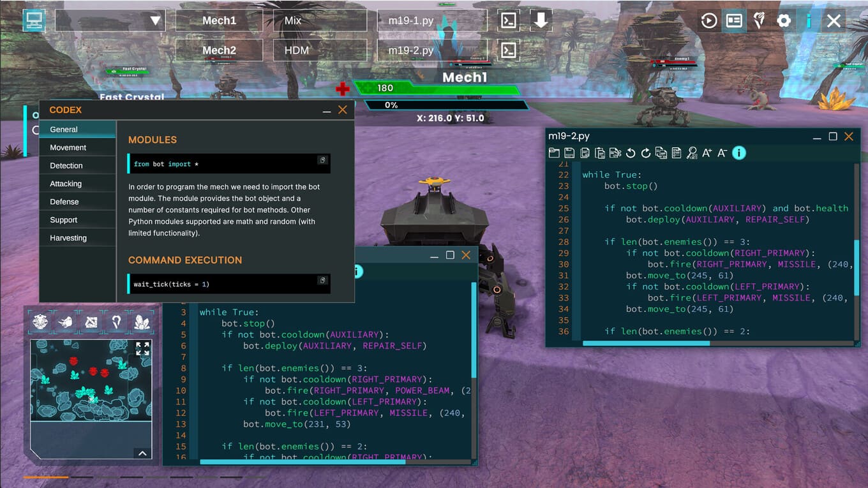Viewport: 868px width, 488px height.
Task: Click the crystal filter icon above minimap
Action: coord(142,322)
